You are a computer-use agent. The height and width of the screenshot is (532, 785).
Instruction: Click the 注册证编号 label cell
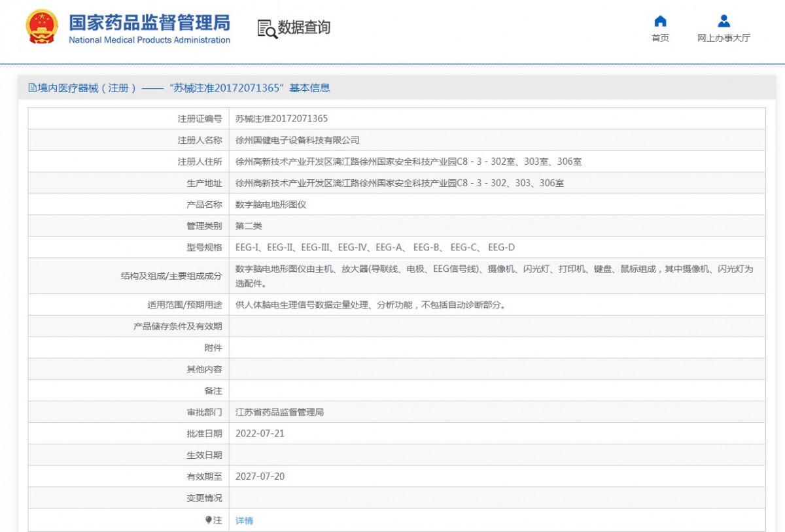tap(129, 119)
